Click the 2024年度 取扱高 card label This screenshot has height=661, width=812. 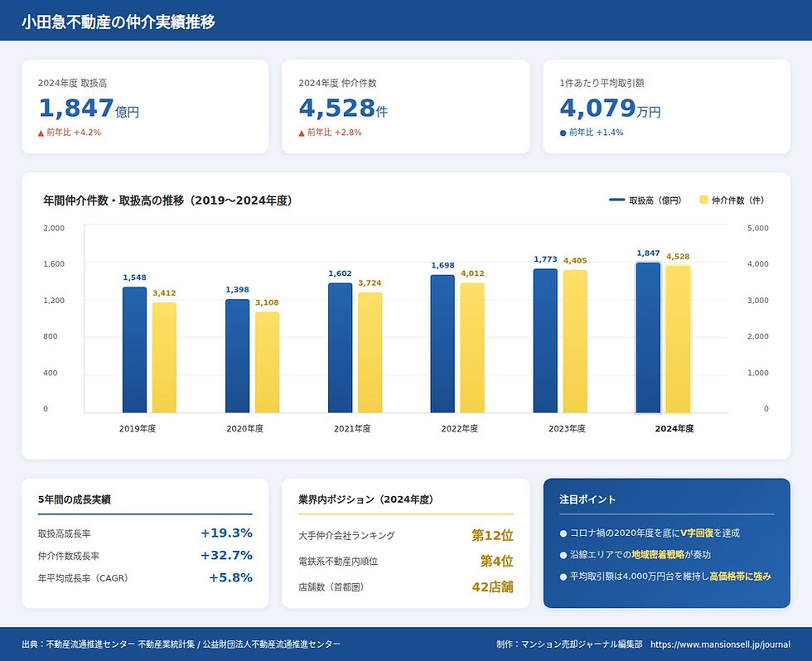(73, 83)
